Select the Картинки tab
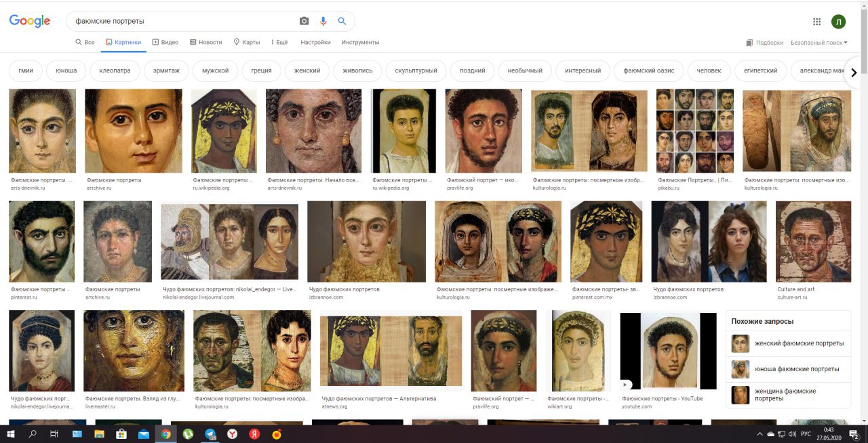The width and height of the screenshot is (868, 443). tap(123, 42)
